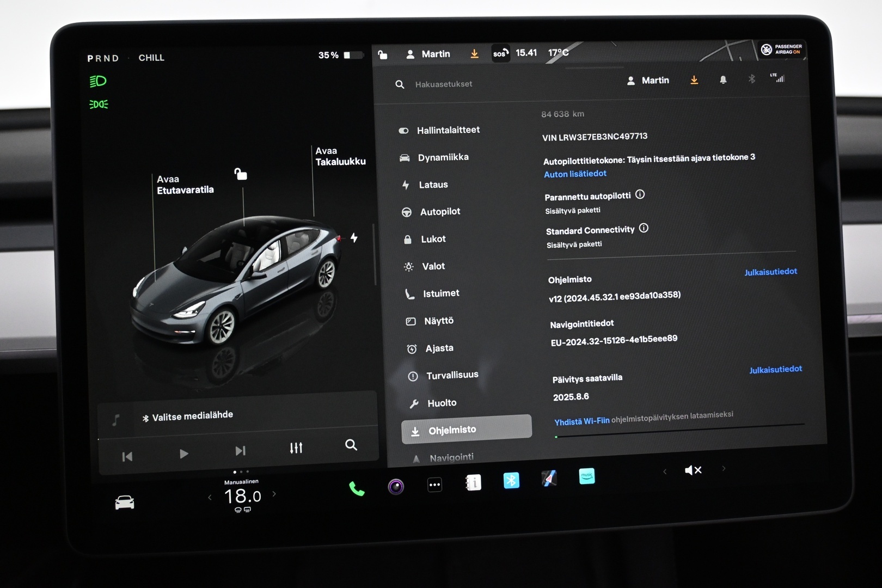Open media search with the magnifier icon

pyautogui.click(x=351, y=445)
